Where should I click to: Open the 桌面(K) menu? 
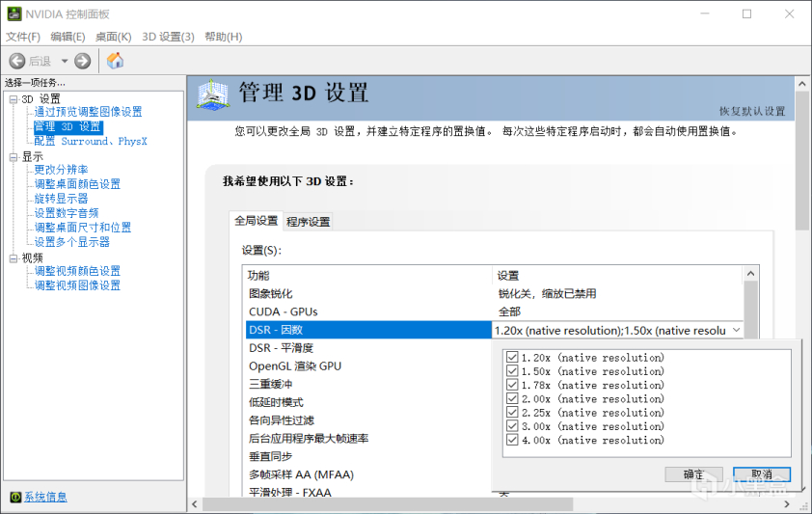[x=114, y=37]
